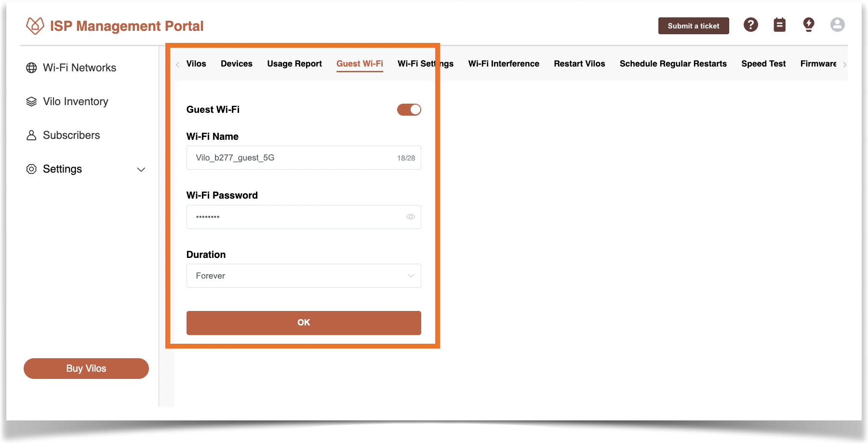Screen dimensions: 868x444
Task: Click the gear icon beside Settings
Action: point(31,169)
